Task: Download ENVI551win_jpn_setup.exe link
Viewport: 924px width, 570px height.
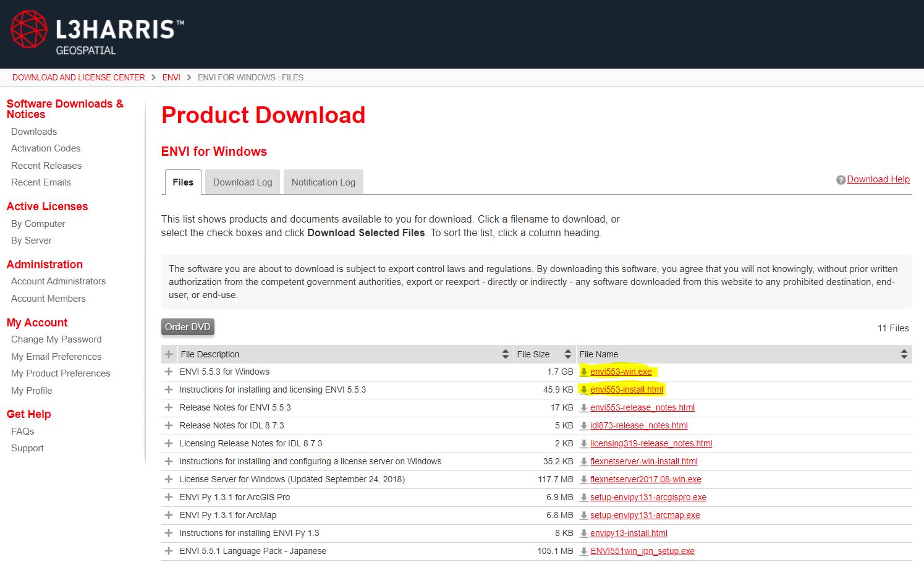Action: point(642,551)
